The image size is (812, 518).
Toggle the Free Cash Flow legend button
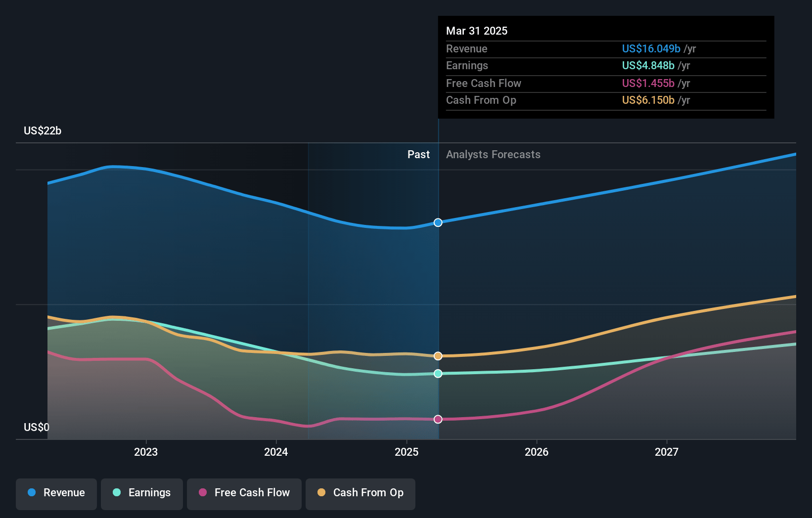tap(244, 494)
